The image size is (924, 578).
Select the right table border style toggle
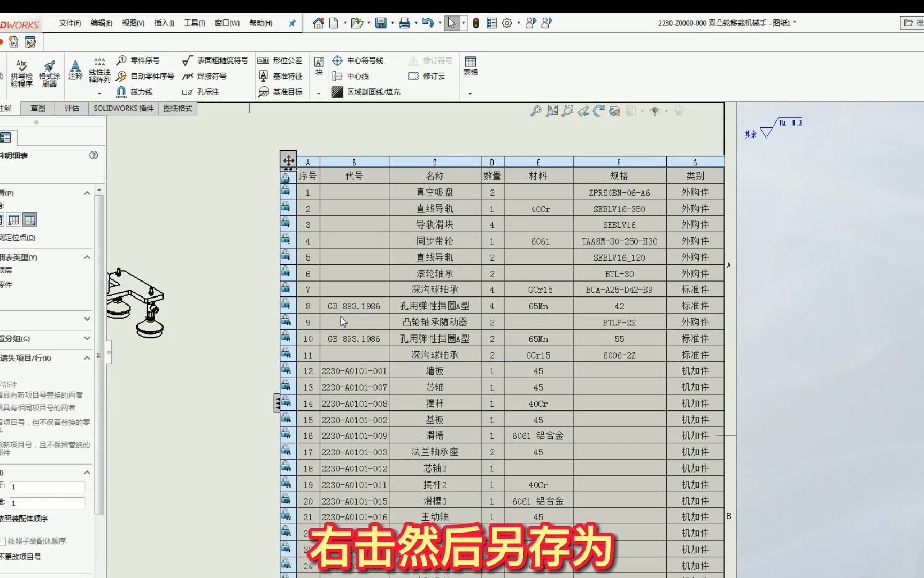click(30, 219)
